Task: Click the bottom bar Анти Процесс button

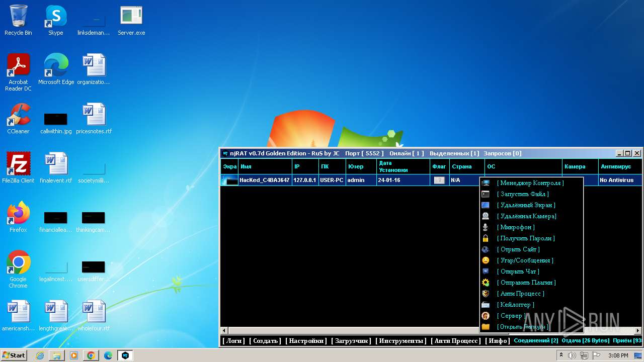Action: click(456, 341)
